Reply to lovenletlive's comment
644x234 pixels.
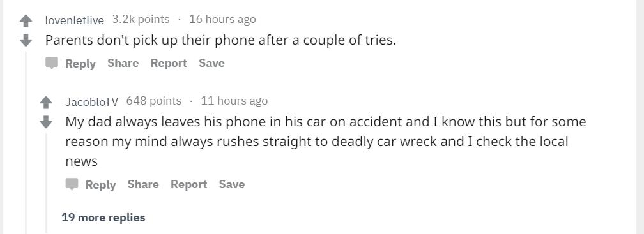click(80, 64)
